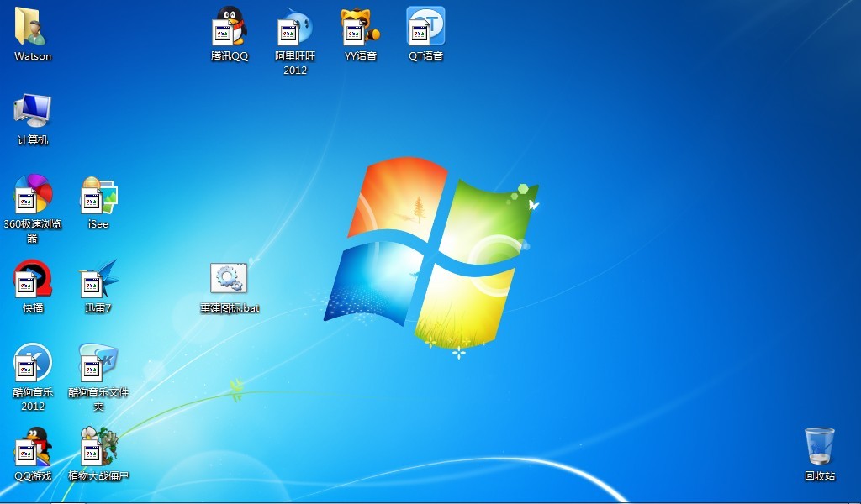This screenshot has width=861, height=504.
Task: Select the 植物大战僵尸 game shortcut
Action: point(98,446)
